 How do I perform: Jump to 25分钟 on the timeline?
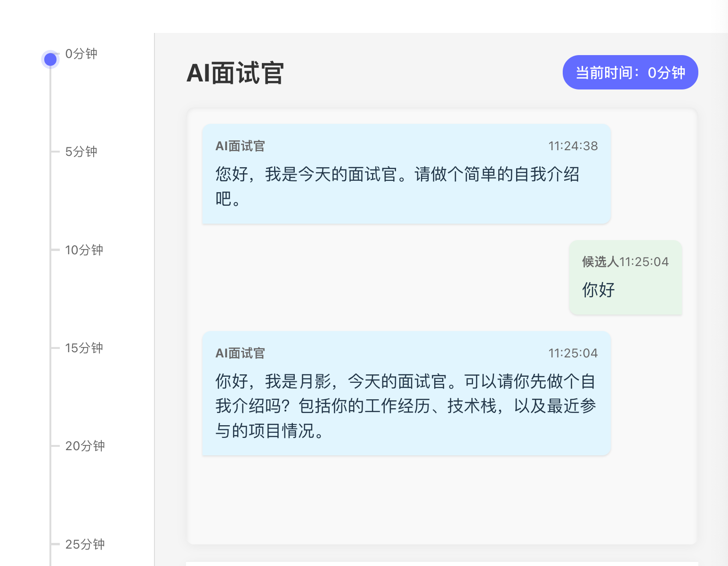click(x=85, y=544)
